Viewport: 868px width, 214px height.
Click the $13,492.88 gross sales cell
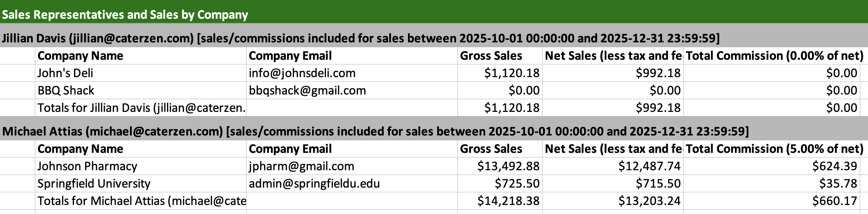(x=508, y=166)
